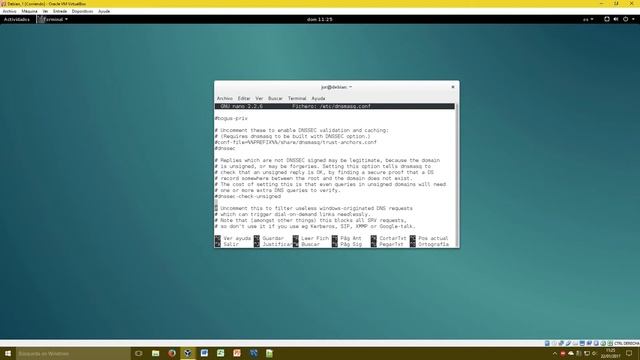The image size is (640, 360).
Task: Open the dark blue taskbar app icon
Action: point(253,353)
